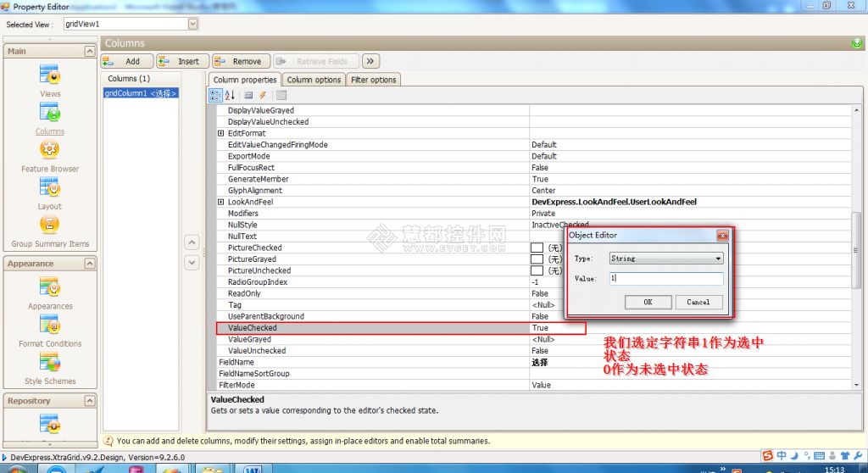Collapse the Appearance navigation group
This screenshot has width=868, height=473.
pos(89,263)
